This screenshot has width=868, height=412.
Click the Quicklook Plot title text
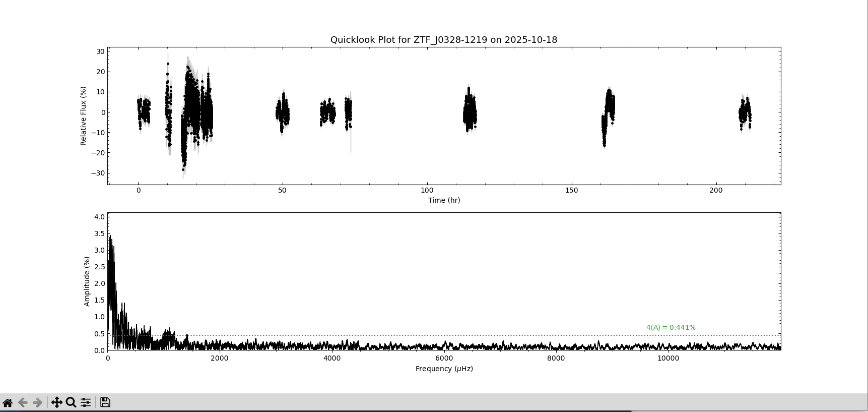(443, 40)
